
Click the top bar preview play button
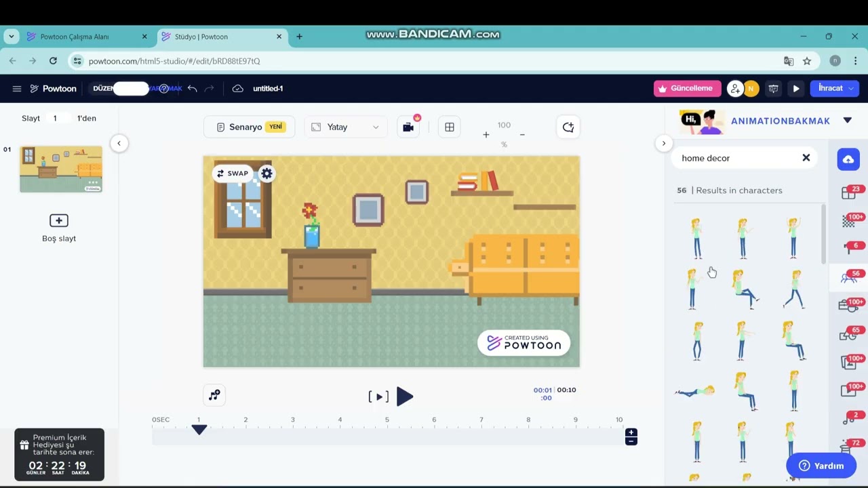tap(796, 89)
